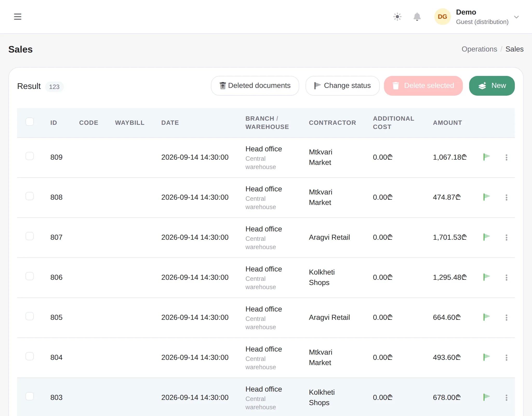Open the three-dot menu for sale 809
The width and height of the screenshot is (532, 416).
[x=506, y=157]
